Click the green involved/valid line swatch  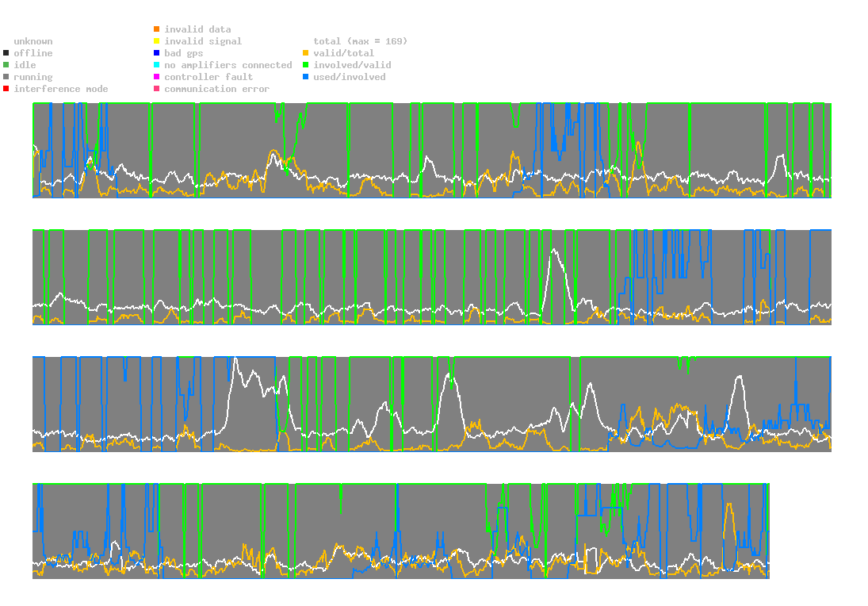(x=306, y=65)
